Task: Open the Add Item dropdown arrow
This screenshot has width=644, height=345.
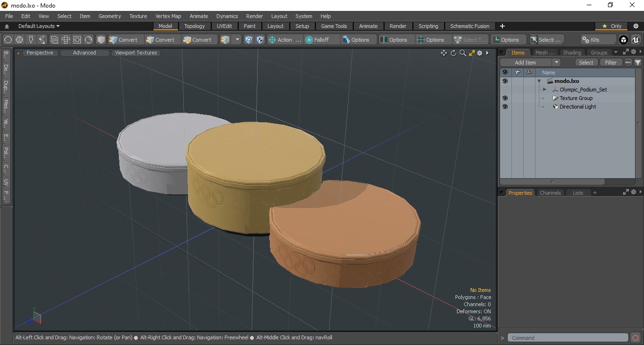Action: 556,63
